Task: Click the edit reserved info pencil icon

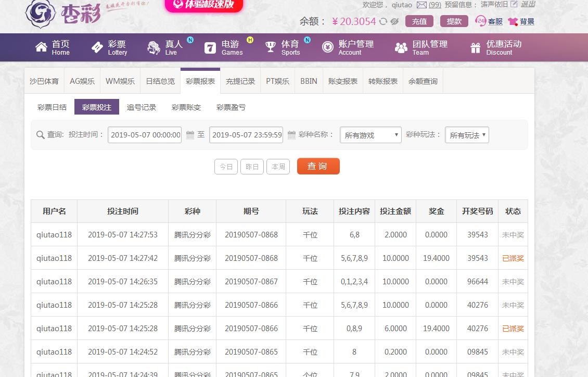Action: pyautogui.click(x=514, y=5)
